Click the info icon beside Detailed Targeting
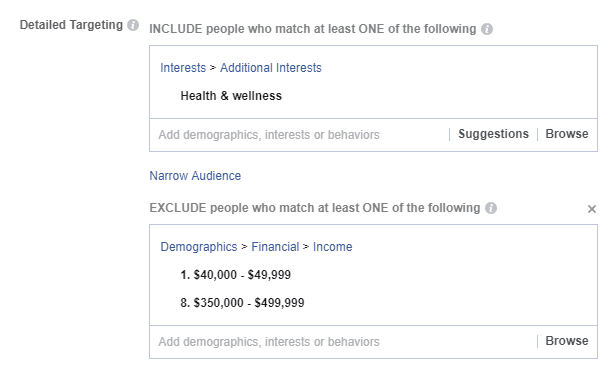This screenshot has height=375, width=609. coord(133,25)
